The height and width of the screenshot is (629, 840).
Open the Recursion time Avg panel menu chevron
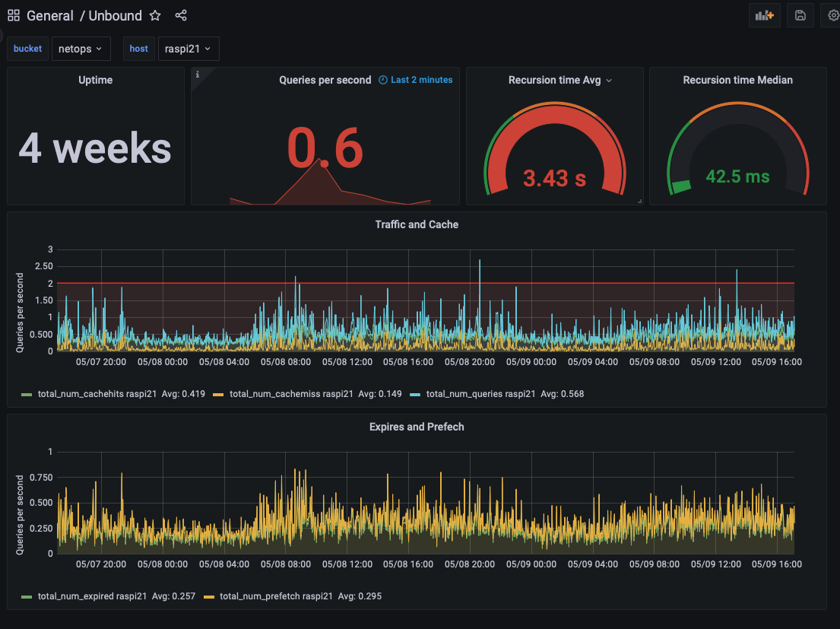point(608,81)
